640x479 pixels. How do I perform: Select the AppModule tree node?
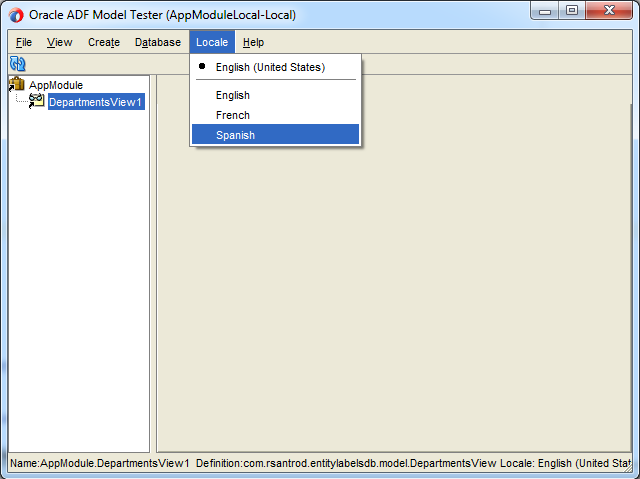pos(56,85)
